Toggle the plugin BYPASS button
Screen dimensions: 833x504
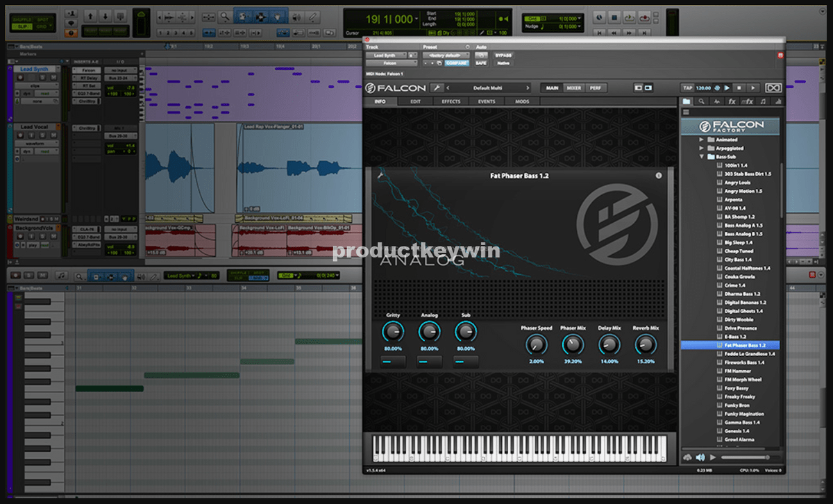(x=503, y=55)
